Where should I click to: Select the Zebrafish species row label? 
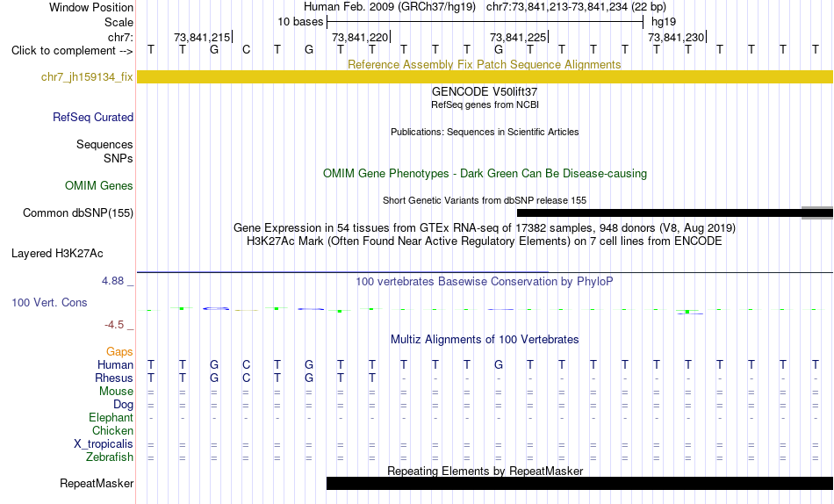tap(110, 457)
